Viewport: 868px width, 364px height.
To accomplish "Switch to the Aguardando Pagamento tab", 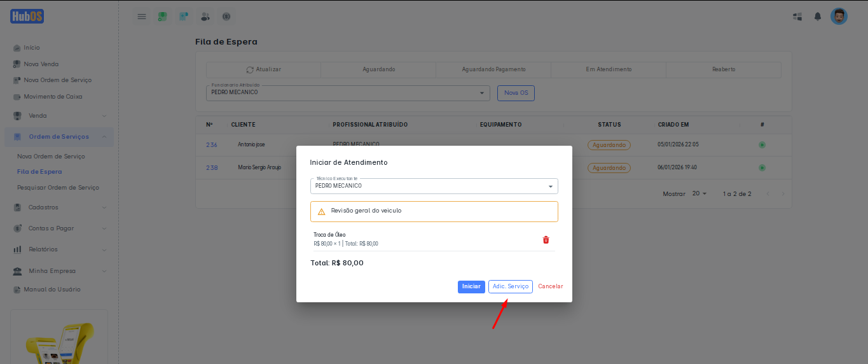I will click(493, 69).
